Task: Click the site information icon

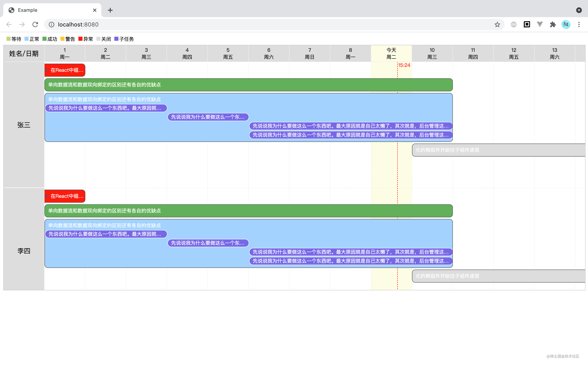Action: pos(51,24)
